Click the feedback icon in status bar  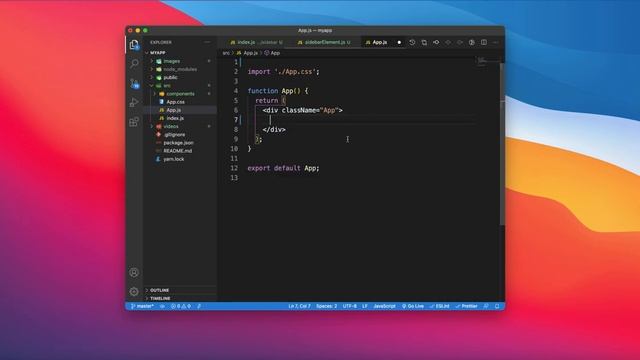point(486,306)
